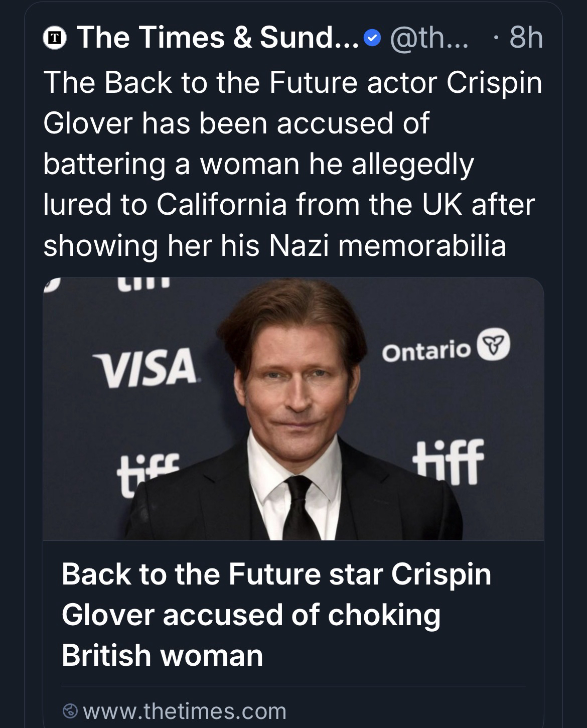Click The Times circular profile avatar

pyautogui.click(x=57, y=38)
